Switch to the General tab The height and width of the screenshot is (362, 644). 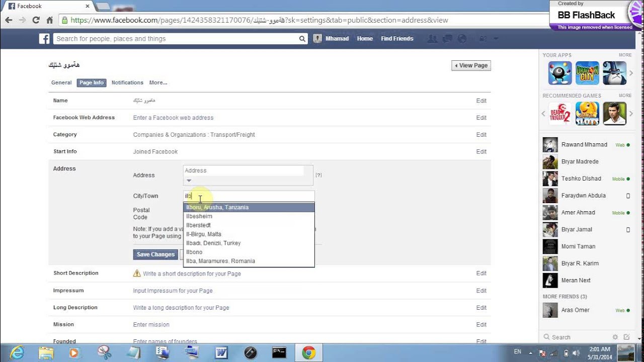61,82
